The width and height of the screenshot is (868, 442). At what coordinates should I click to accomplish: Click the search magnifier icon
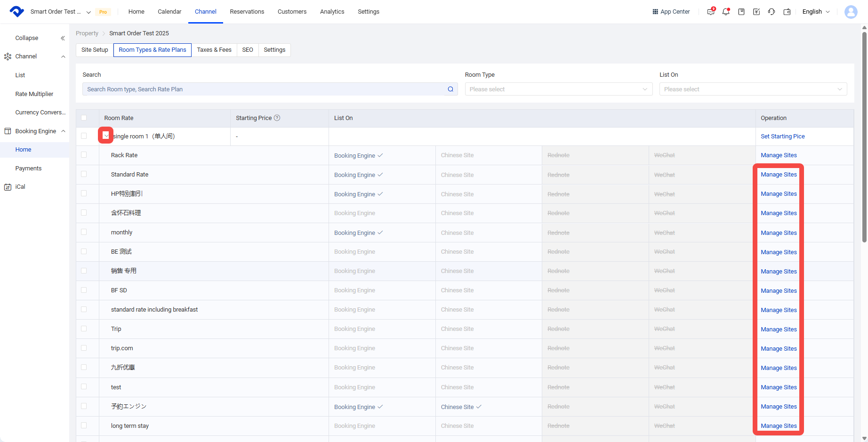pyautogui.click(x=450, y=89)
